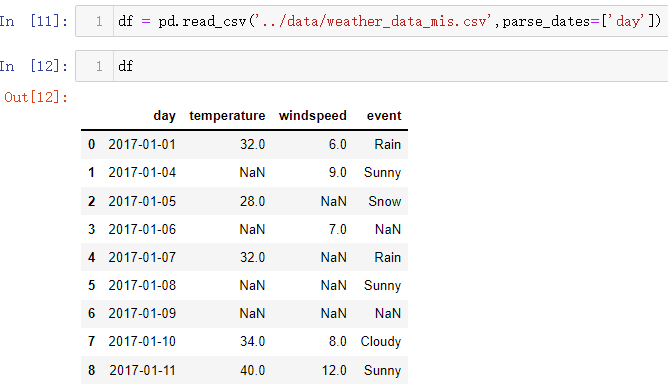This screenshot has height=389, width=668.
Task: Select the In [12] prompt label
Action: click(x=34, y=66)
